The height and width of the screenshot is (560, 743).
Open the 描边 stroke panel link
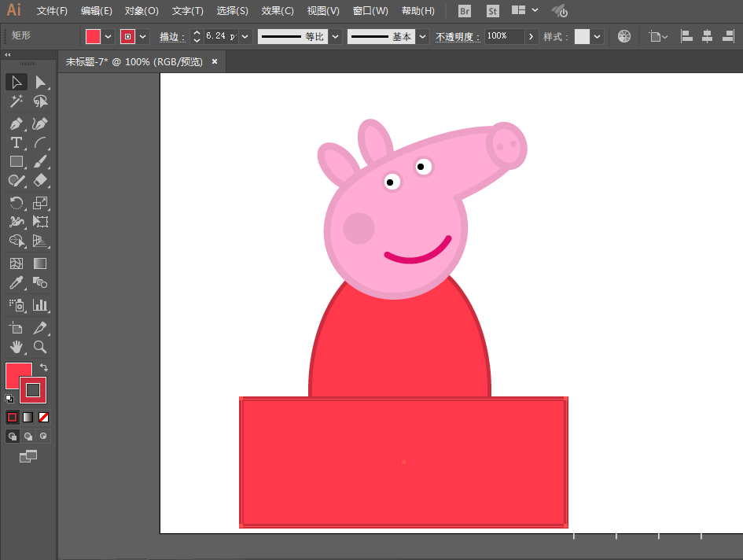click(x=171, y=37)
